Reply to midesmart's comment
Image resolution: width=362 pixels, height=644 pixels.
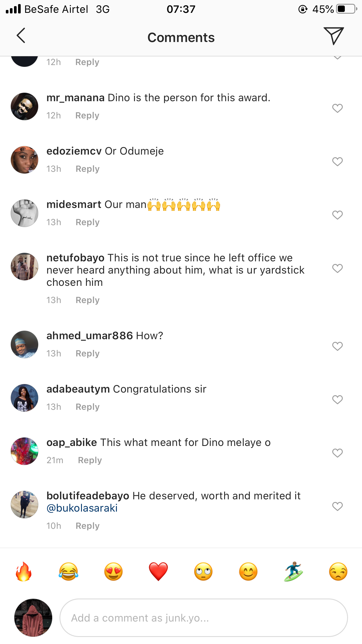pyautogui.click(x=87, y=222)
